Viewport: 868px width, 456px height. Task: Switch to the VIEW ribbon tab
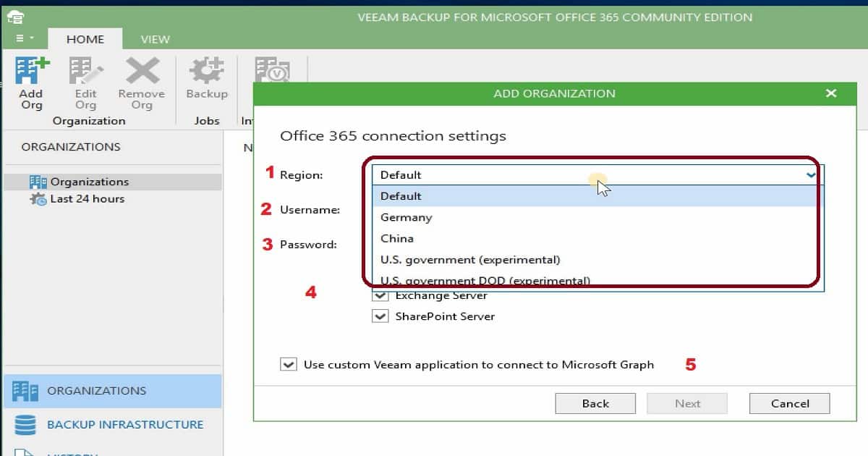[155, 39]
